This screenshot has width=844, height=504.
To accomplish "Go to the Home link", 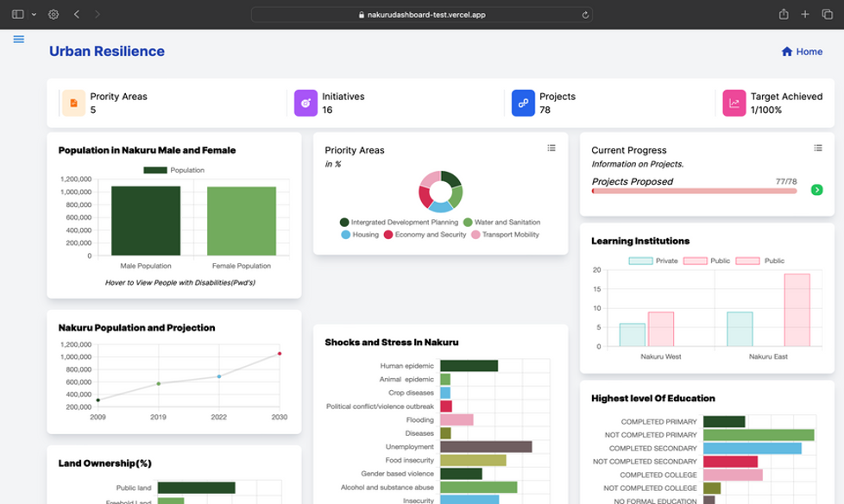I will (x=809, y=52).
